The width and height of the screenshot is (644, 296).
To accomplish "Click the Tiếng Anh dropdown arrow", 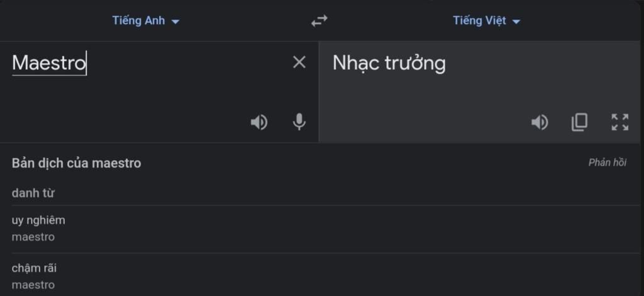I will tap(175, 21).
